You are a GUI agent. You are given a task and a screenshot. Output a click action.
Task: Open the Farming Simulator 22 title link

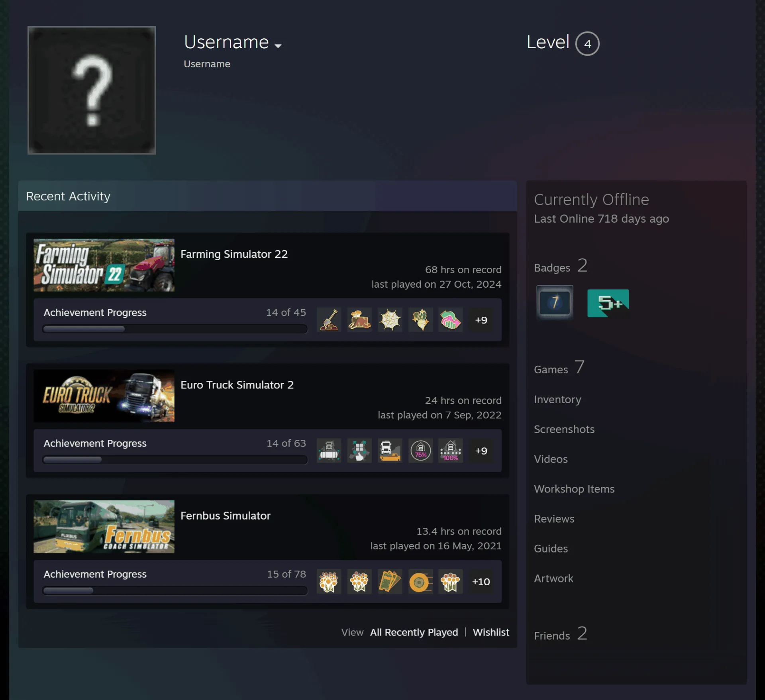[234, 254]
